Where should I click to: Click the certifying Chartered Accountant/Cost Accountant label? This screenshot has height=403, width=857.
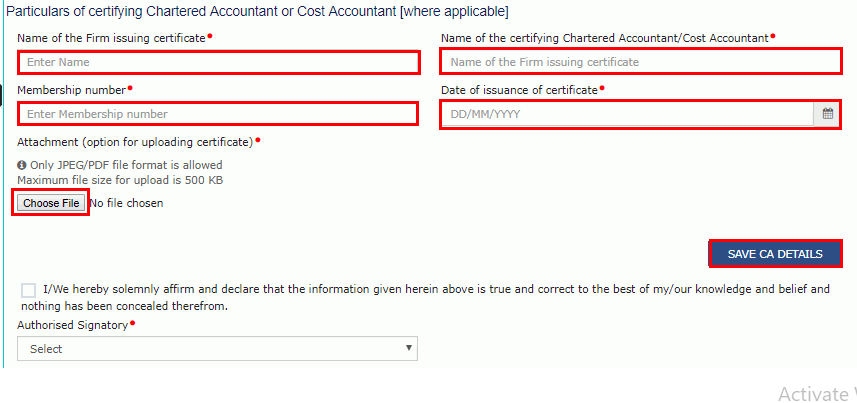(604, 37)
